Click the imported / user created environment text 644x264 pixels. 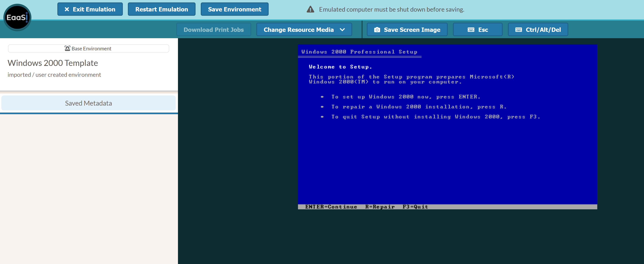click(54, 75)
